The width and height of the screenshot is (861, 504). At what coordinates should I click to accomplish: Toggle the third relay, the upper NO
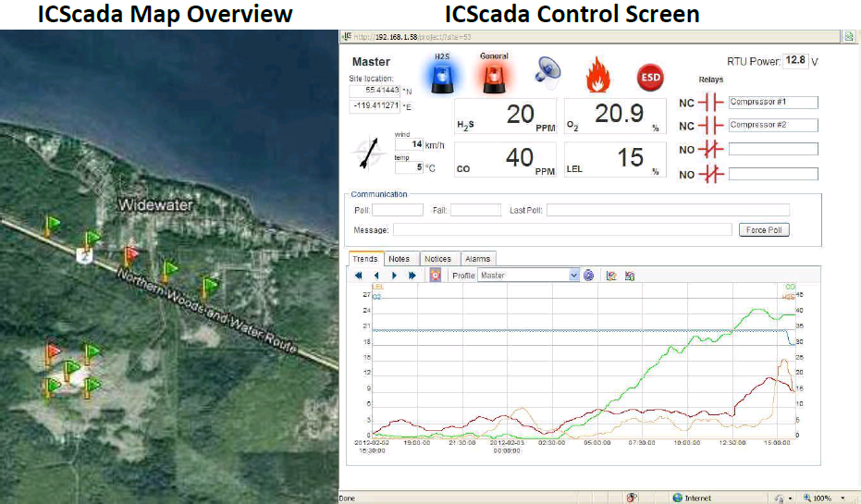click(x=710, y=149)
